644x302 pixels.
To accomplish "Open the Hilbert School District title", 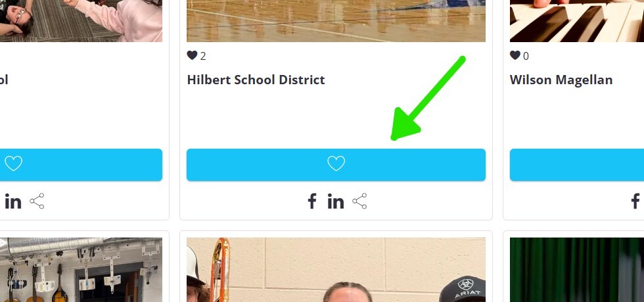I will coord(256,80).
